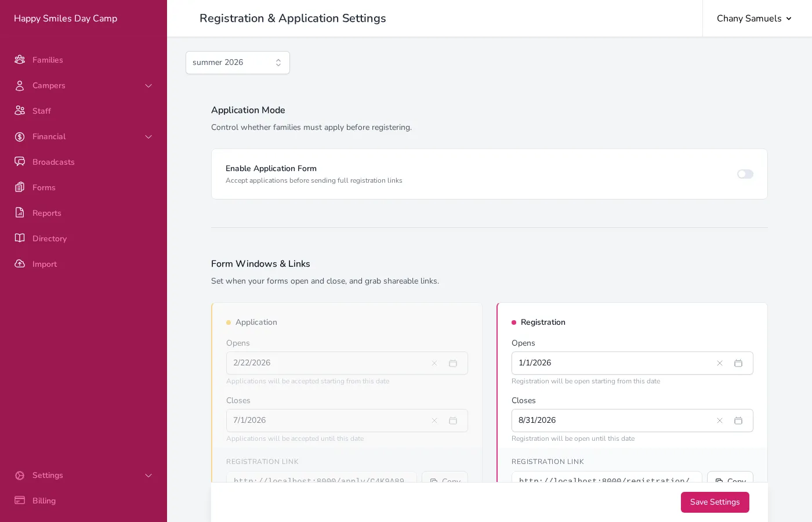Enable the Application Form toggle

tap(745, 174)
